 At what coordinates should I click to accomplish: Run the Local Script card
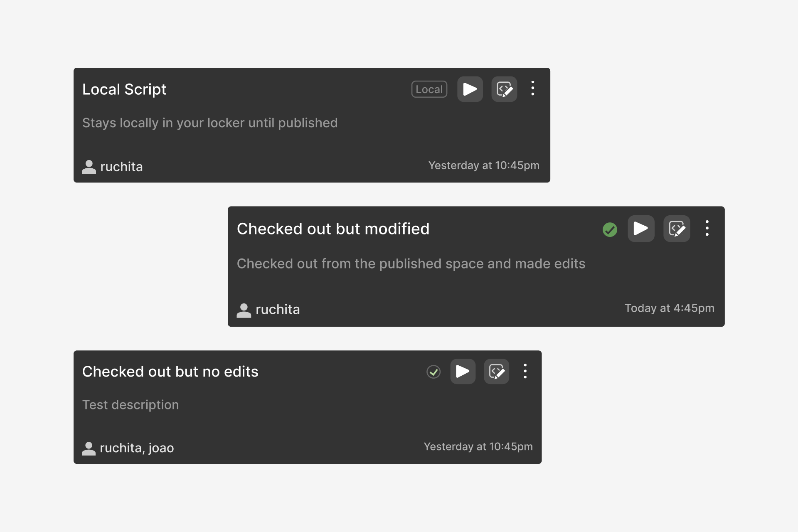470,89
